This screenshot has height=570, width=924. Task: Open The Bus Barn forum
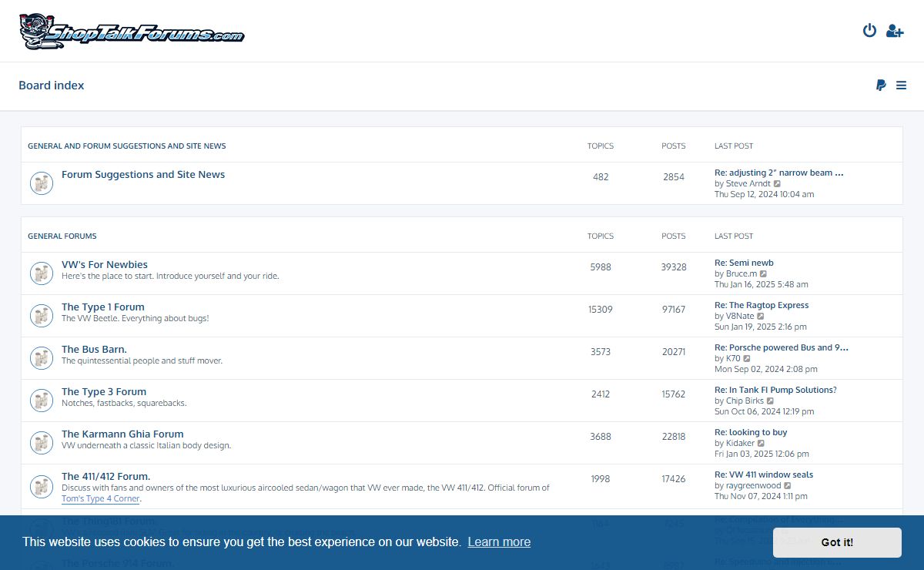tap(94, 350)
